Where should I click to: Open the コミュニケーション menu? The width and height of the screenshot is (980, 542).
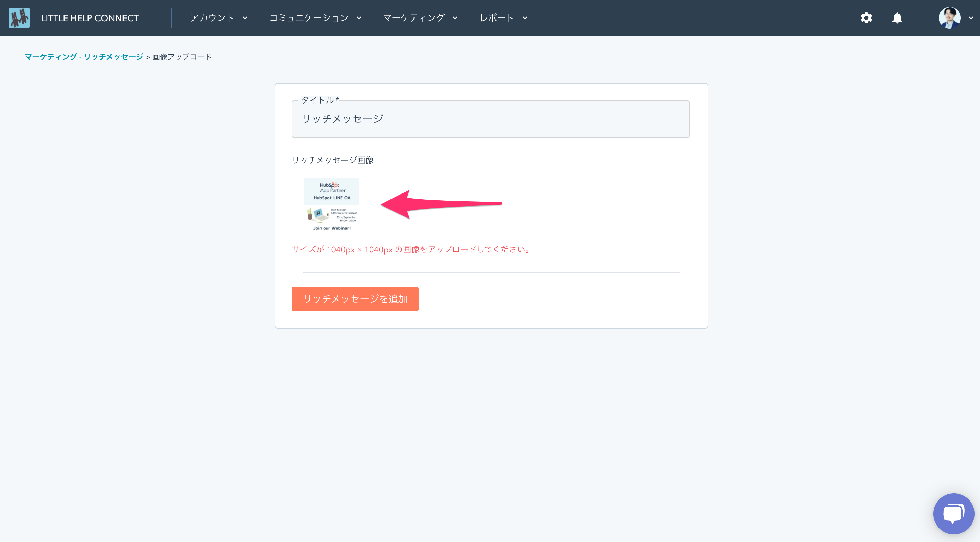click(x=308, y=18)
